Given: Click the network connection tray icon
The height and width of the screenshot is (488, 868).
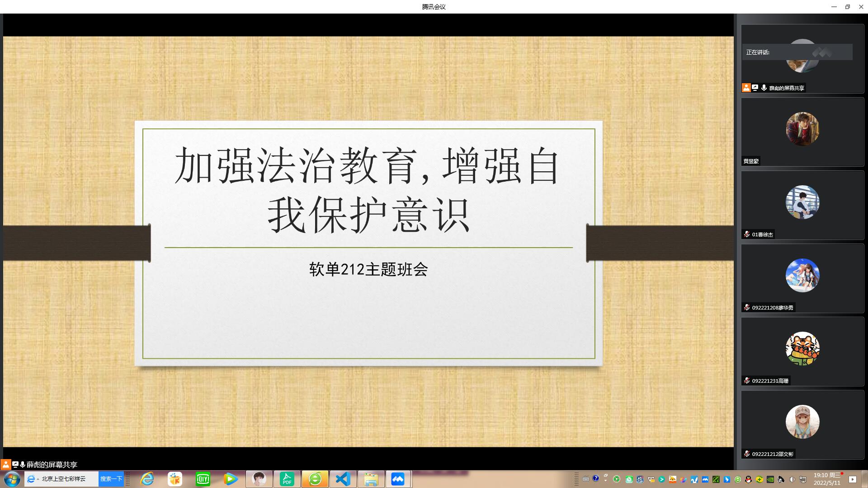Looking at the screenshot, I should 803,479.
